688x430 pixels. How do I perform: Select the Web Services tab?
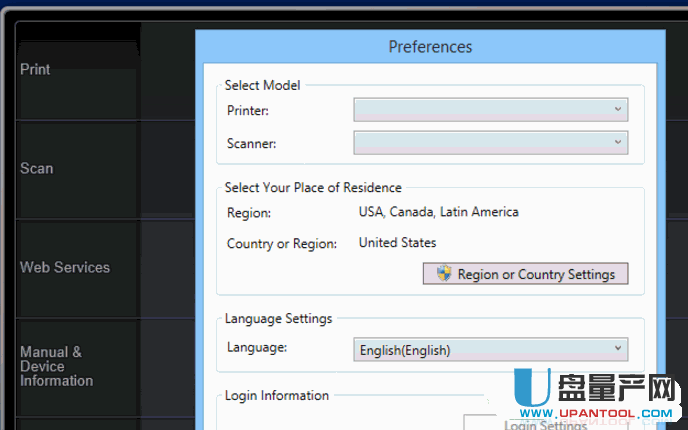[65, 267]
